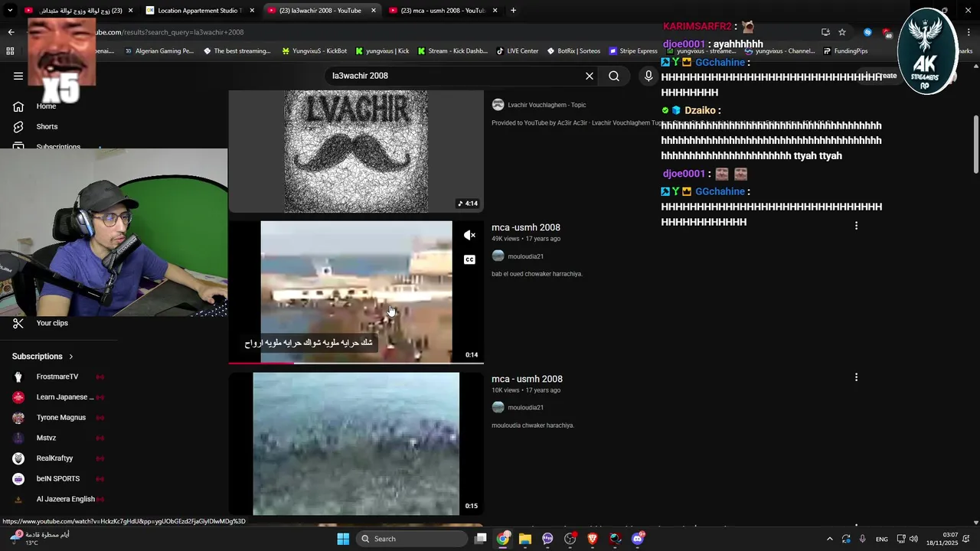Open the tab search dropdown arrow
This screenshot has height=551, width=980.
10,11
